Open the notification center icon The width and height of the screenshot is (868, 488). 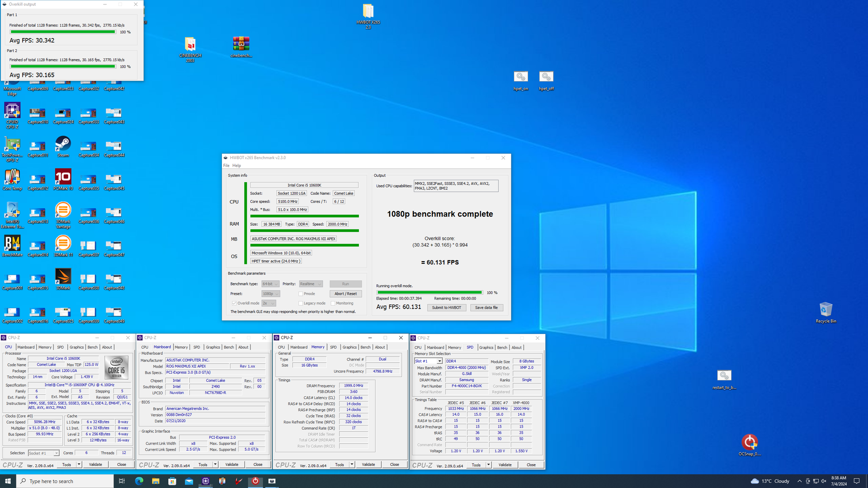856,481
